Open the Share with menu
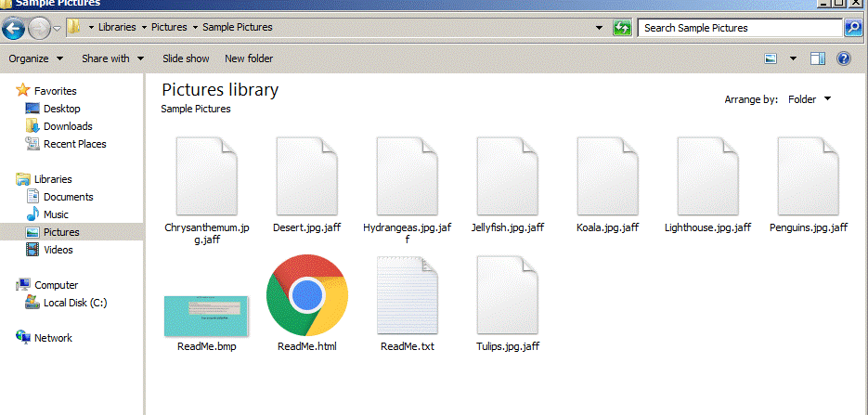Screen dimensions: 868x415 pos(113,58)
